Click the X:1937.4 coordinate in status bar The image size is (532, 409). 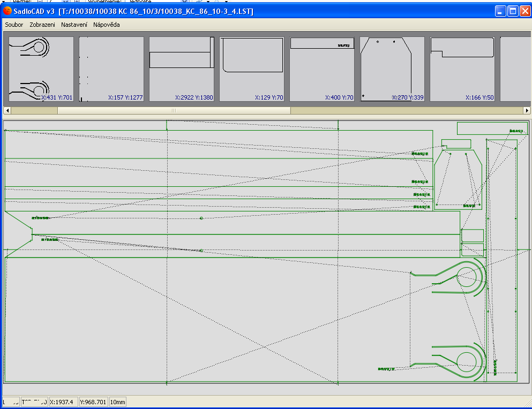[63, 402]
